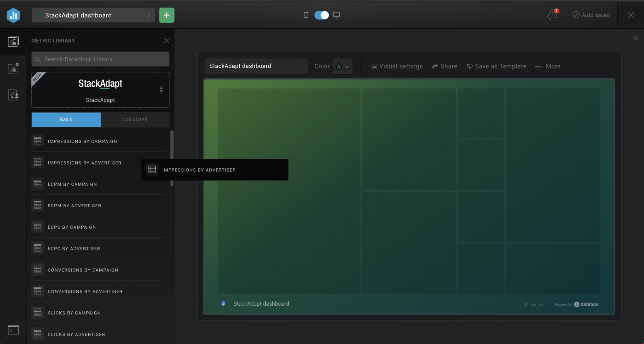Viewport: 644px width, 344px height.
Task: Click the Search Datablock Library field
Action: 100,59
